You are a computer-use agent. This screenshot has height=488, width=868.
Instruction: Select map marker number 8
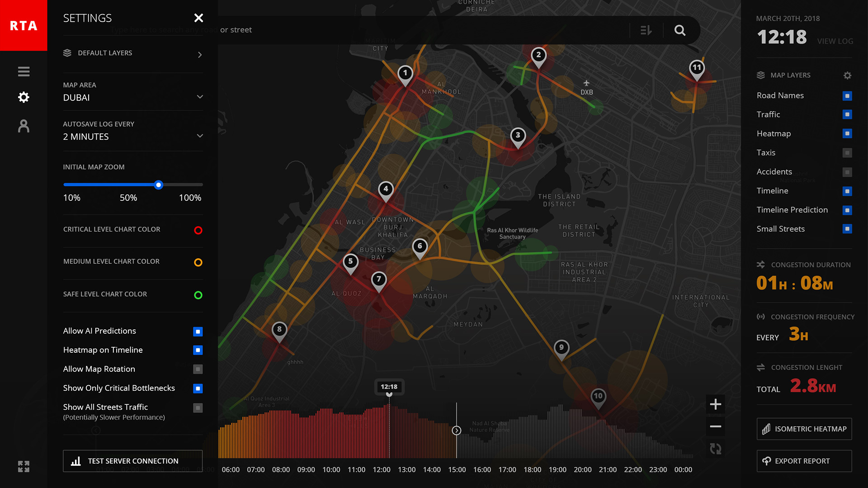[279, 332]
